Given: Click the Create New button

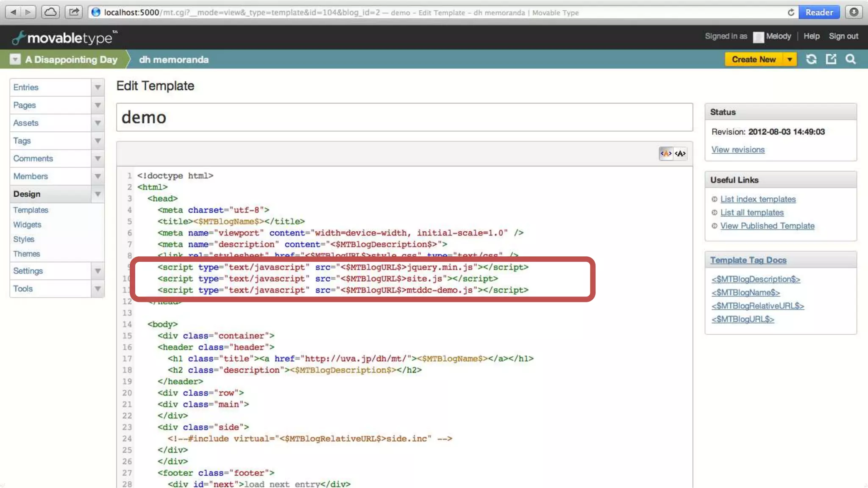Looking at the screenshot, I should click(754, 59).
